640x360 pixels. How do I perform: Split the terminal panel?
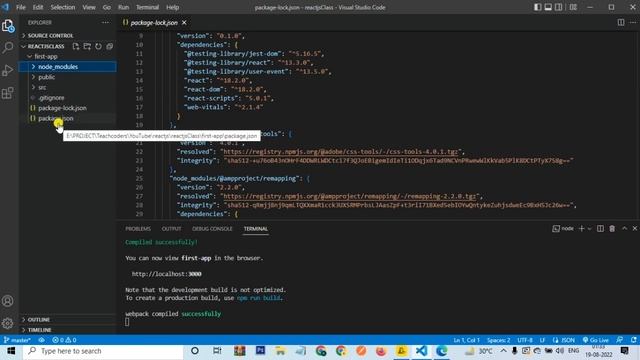tap(600, 229)
